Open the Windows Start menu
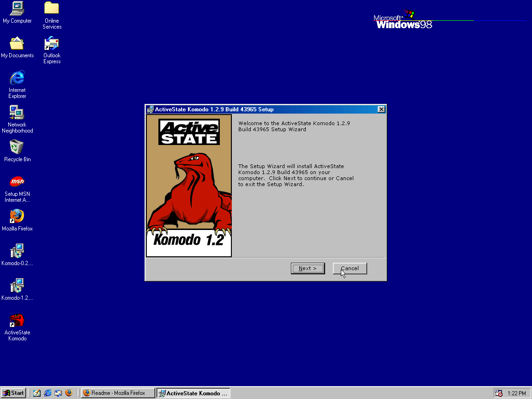The image size is (532, 399). click(13, 393)
